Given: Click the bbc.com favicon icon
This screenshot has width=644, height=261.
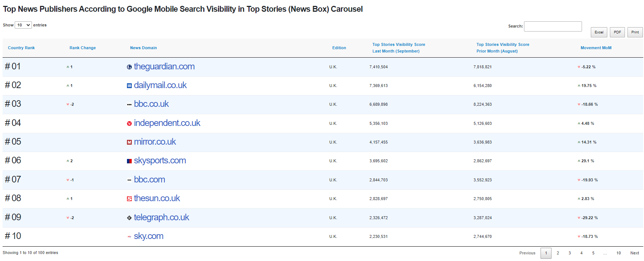Looking at the screenshot, I should pos(129,180).
